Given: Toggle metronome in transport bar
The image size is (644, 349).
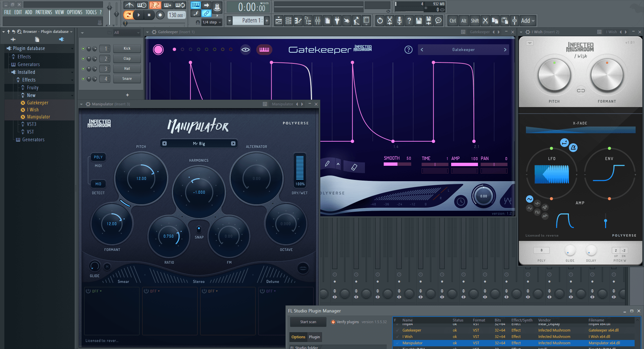Looking at the screenshot, I should click(x=129, y=5).
